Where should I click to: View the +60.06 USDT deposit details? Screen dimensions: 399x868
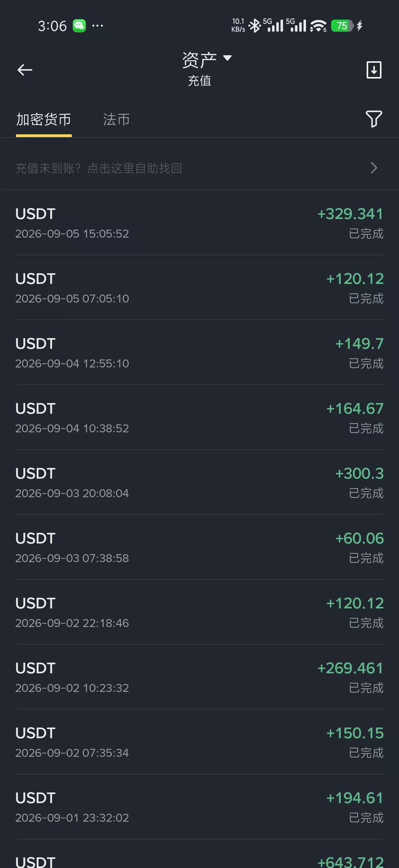click(x=199, y=547)
